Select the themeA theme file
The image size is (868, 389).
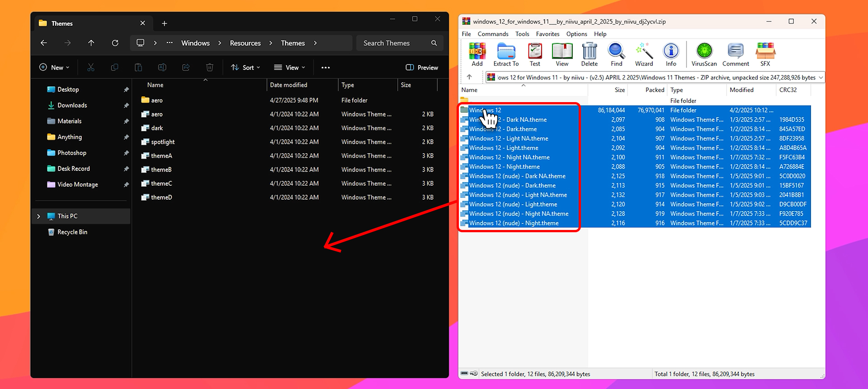(x=161, y=156)
